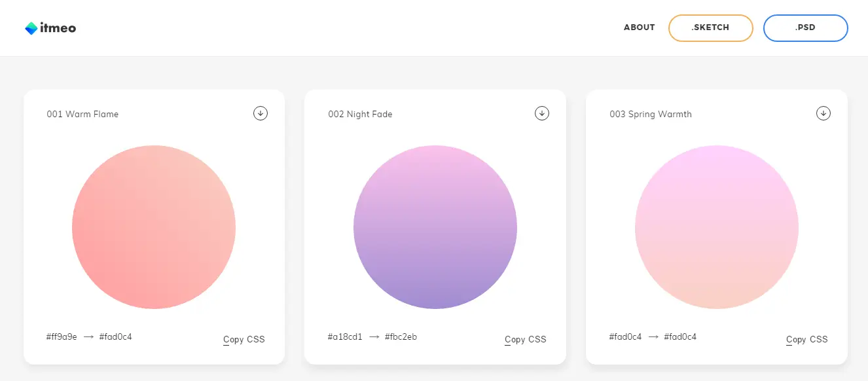Click the Warm Flame gradient circle
Viewport: 868px width, 381px height.
(x=154, y=227)
